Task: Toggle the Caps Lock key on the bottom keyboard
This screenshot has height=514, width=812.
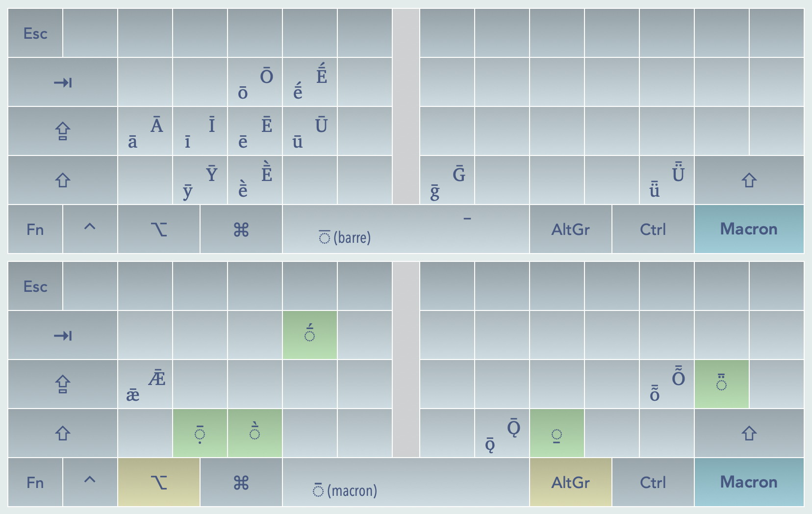Action: click(63, 385)
